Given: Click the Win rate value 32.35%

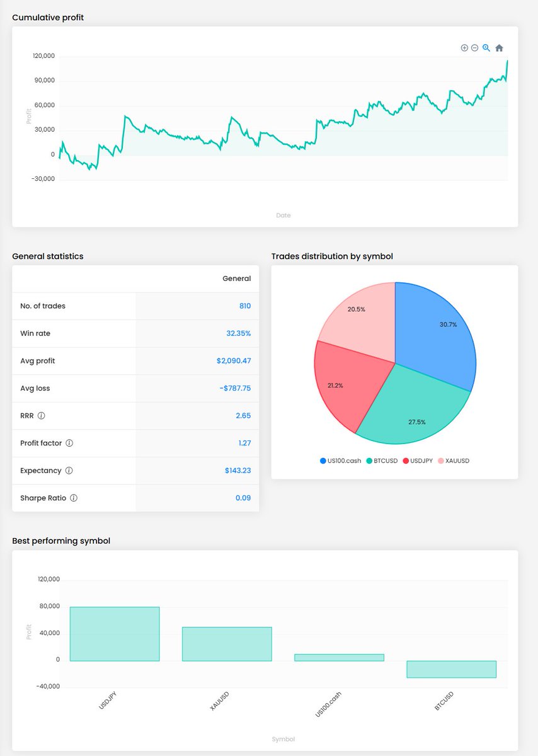Looking at the screenshot, I should point(240,333).
